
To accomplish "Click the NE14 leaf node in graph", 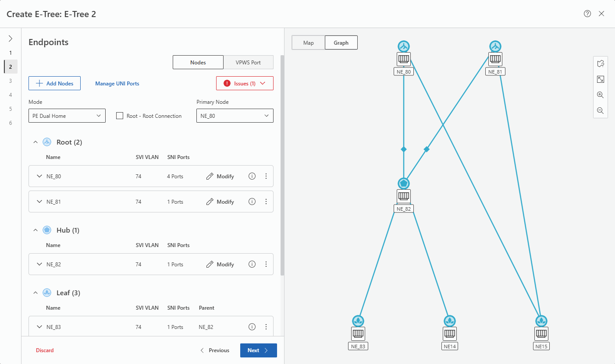I will [449, 333].
